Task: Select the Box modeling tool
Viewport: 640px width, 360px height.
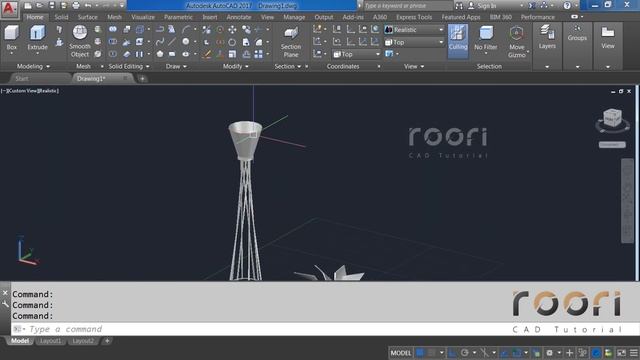Action: pos(11,38)
